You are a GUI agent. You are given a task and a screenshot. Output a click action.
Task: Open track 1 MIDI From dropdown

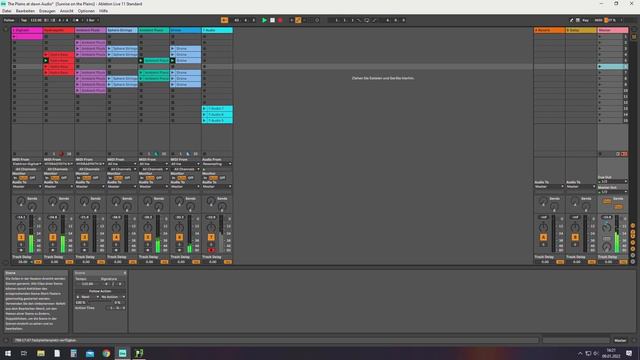coord(27,164)
